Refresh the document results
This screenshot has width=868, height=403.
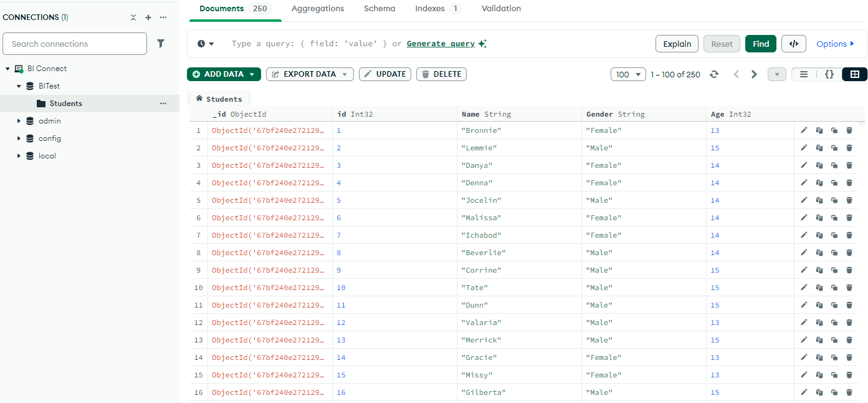[x=714, y=74]
